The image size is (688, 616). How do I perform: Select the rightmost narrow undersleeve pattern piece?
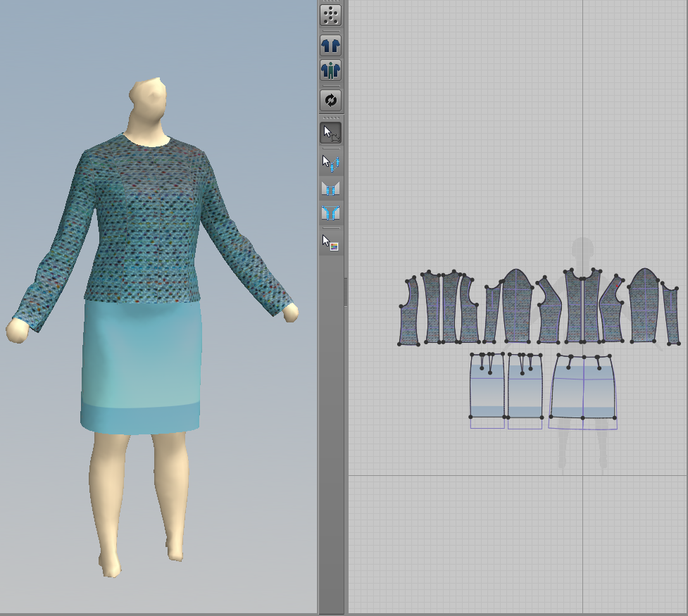(671, 314)
